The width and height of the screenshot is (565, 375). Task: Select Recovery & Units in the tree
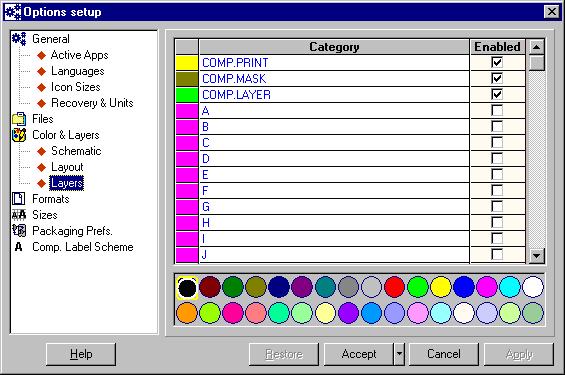(92, 103)
